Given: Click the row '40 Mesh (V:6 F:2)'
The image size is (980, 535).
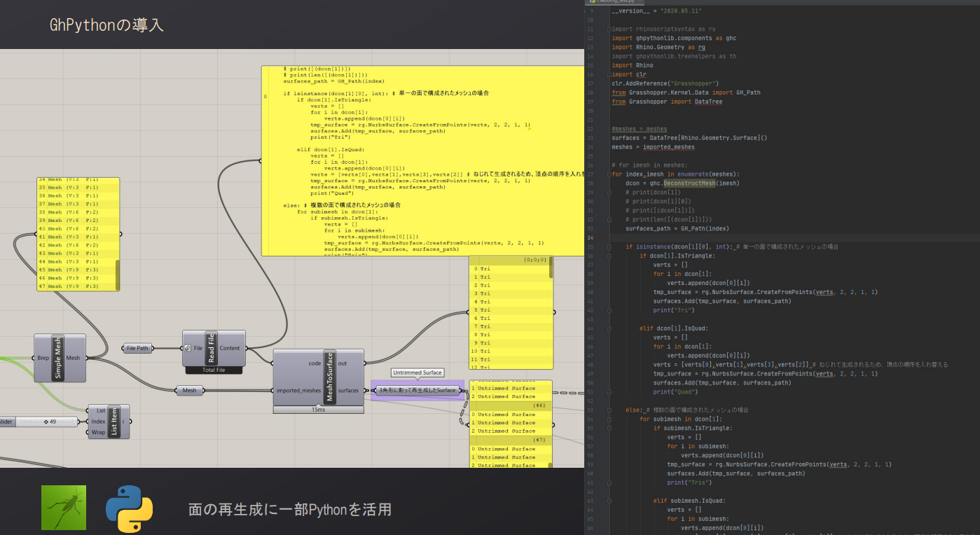Looking at the screenshot, I should [78, 228].
